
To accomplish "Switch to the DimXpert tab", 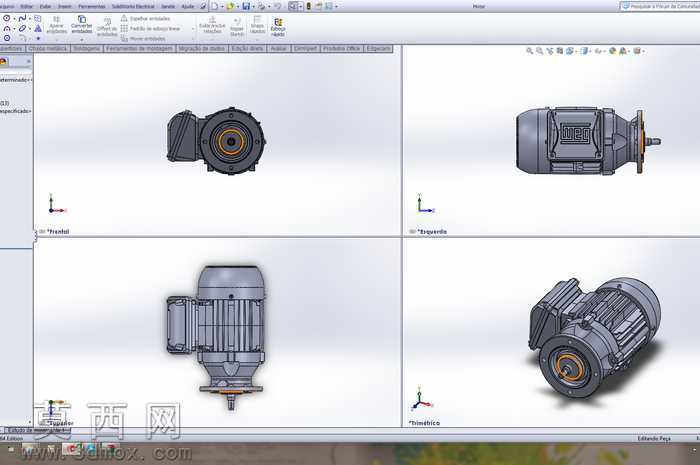I will coord(305,48).
